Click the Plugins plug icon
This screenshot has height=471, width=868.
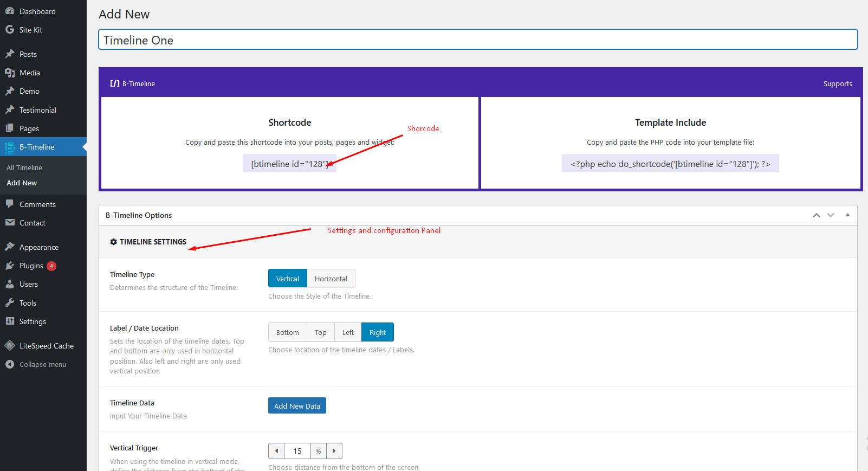tap(10, 265)
